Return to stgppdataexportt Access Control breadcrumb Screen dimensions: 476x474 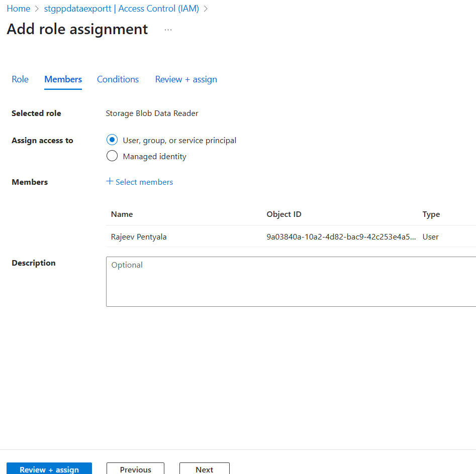click(x=122, y=9)
